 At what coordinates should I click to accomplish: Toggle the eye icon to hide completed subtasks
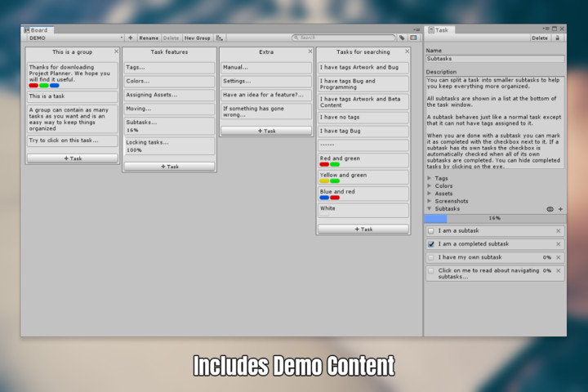coord(550,209)
